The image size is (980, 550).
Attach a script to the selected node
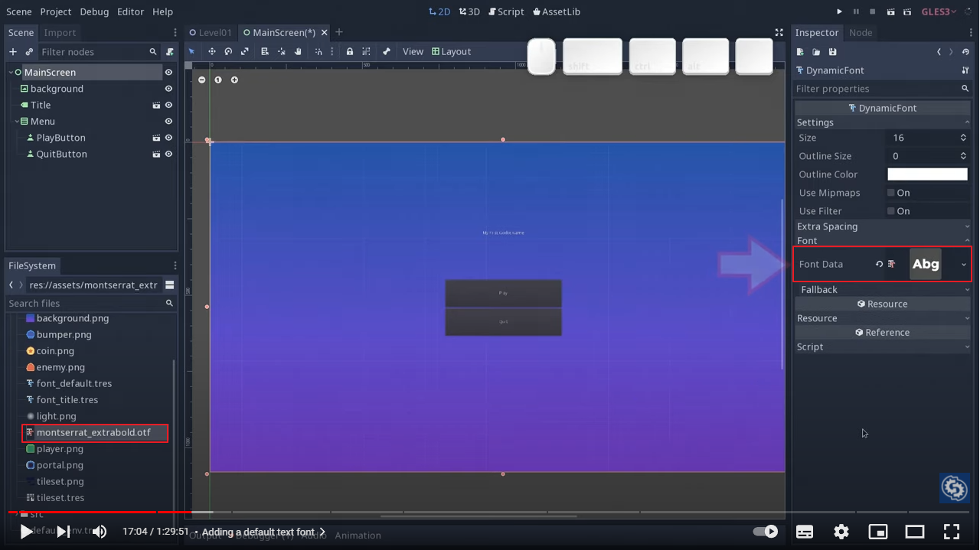click(170, 52)
